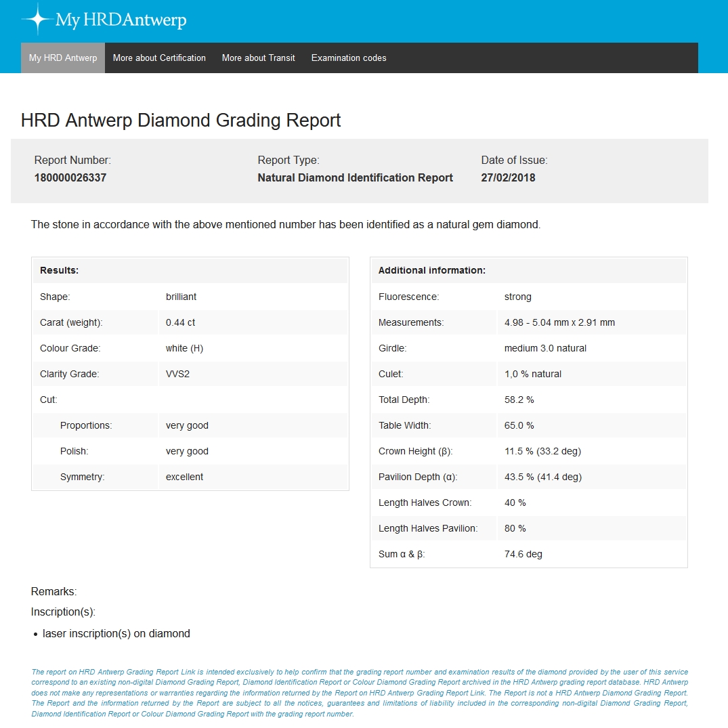The height and width of the screenshot is (728, 728).
Task: Click the natural gem diamond identification sentence
Action: point(286,225)
